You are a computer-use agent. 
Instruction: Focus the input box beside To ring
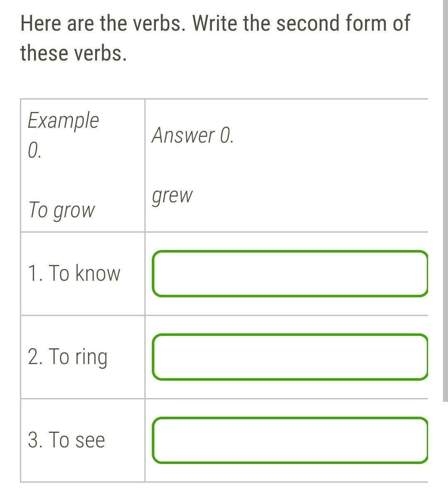tap(290, 357)
